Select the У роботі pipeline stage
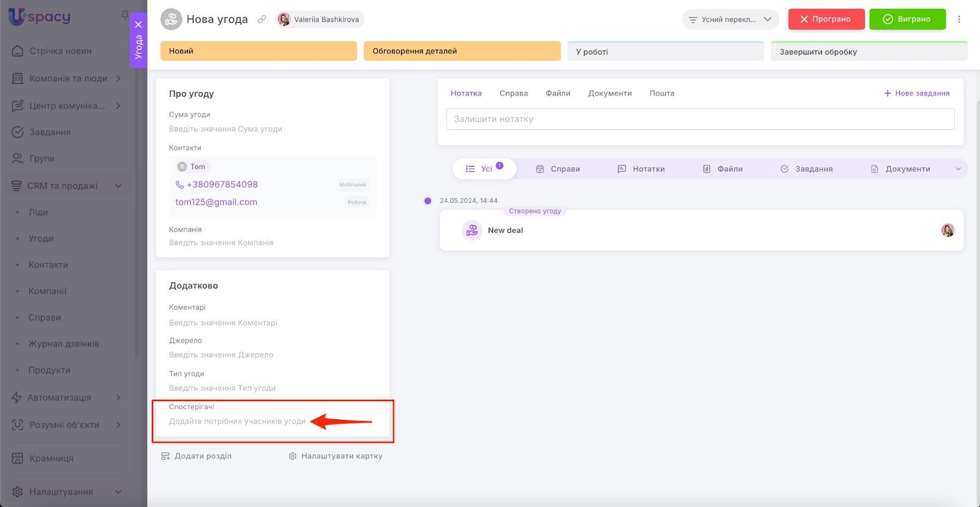 (x=665, y=52)
